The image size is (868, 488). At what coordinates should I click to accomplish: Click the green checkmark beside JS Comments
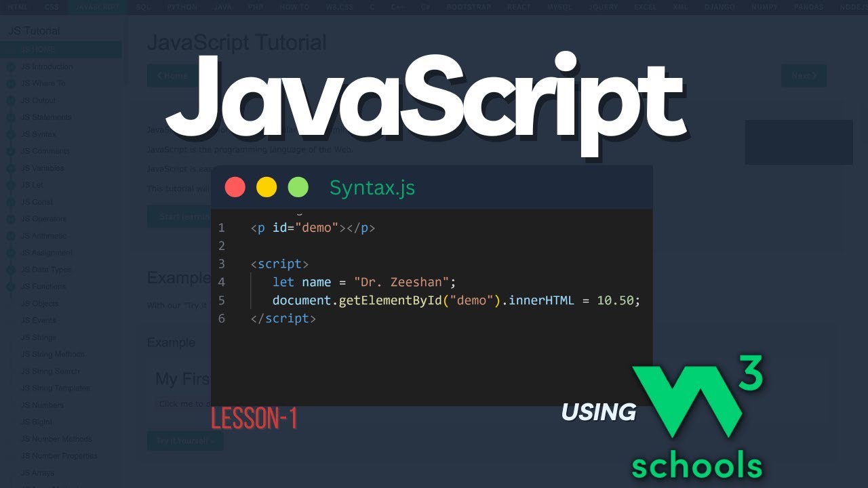pos(11,152)
